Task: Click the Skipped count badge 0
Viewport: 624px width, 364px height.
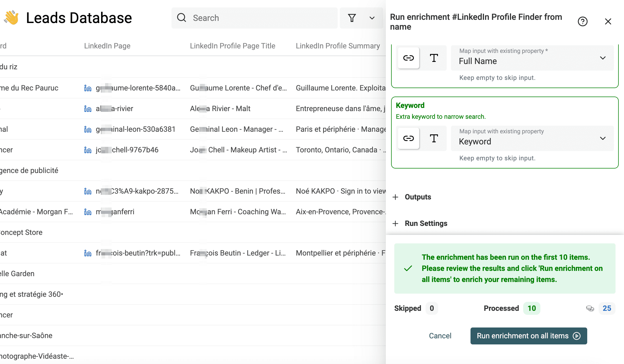Action: pos(432,308)
